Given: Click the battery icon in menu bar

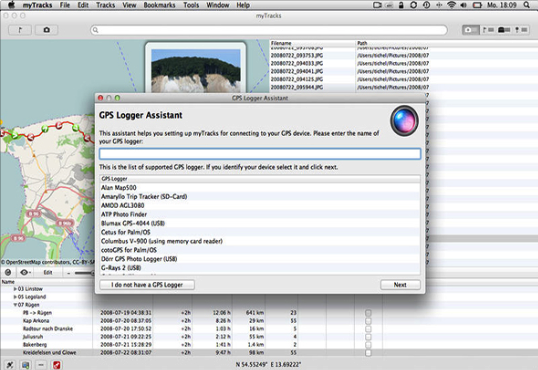Looking at the screenshot, I should pos(477,5).
